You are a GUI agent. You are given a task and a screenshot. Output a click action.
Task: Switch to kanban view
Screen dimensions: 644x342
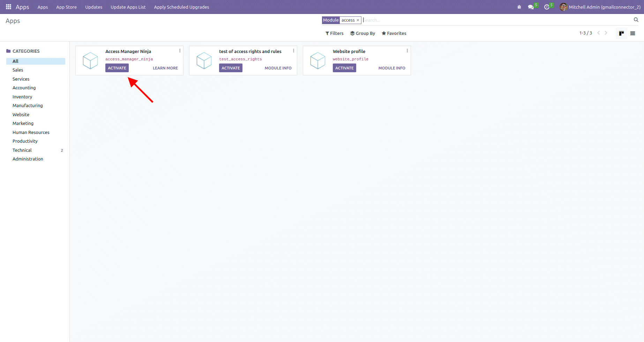click(621, 34)
